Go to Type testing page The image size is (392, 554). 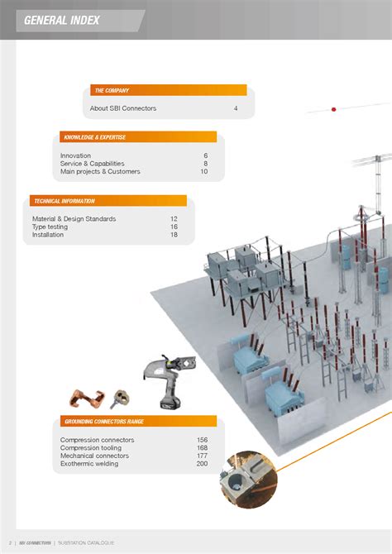tap(50, 227)
